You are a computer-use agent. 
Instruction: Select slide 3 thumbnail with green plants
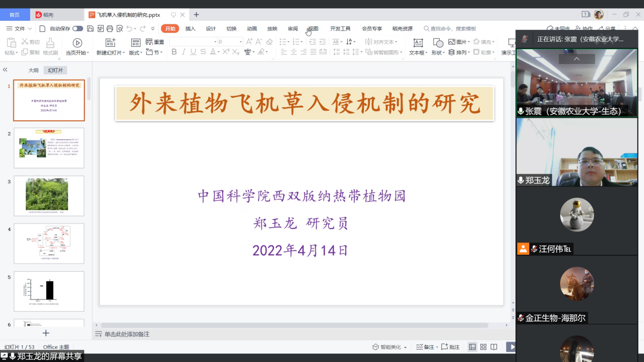pyautogui.click(x=49, y=195)
